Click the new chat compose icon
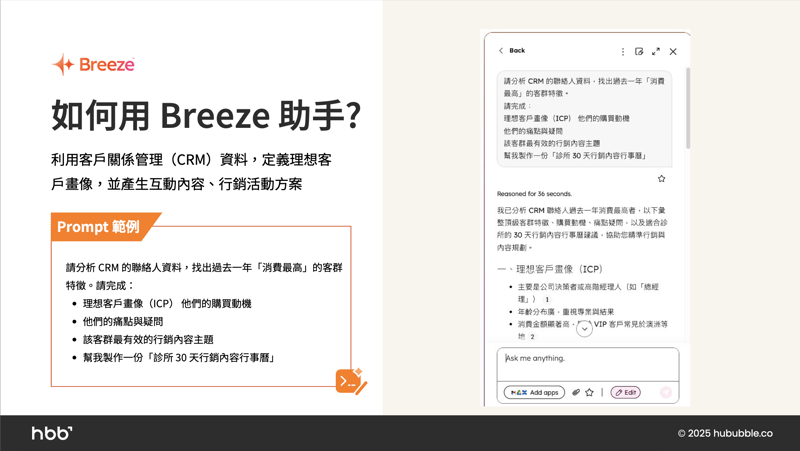This screenshot has height=451, width=800. [639, 52]
